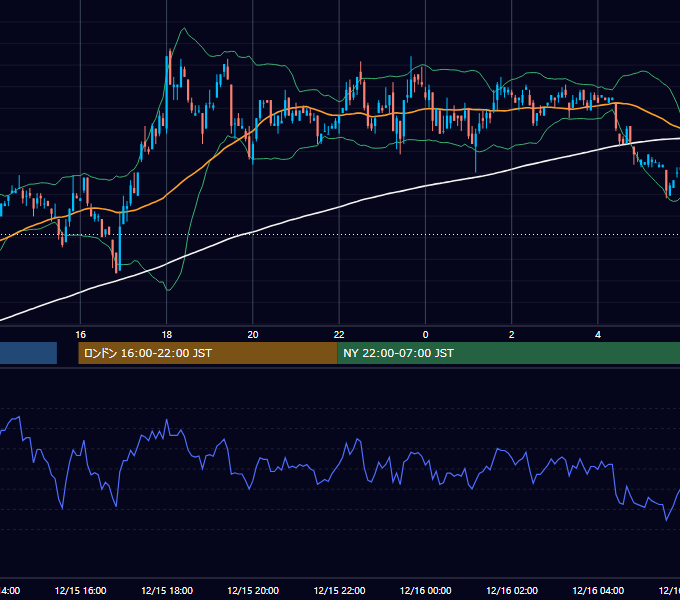The height and width of the screenshot is (600, 680).
Task: Click the 12/15 18:00 time label
Action: click(x=167, y=591)
